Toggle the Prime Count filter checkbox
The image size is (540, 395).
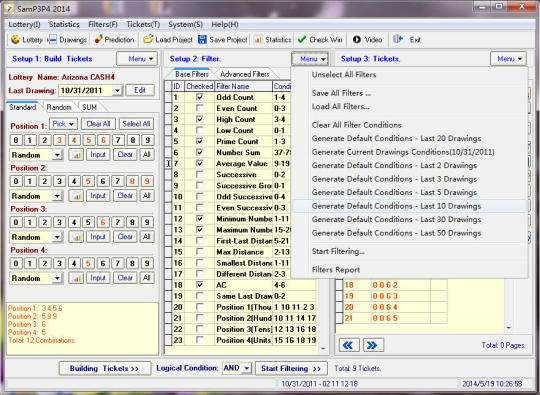click(199, 141)
